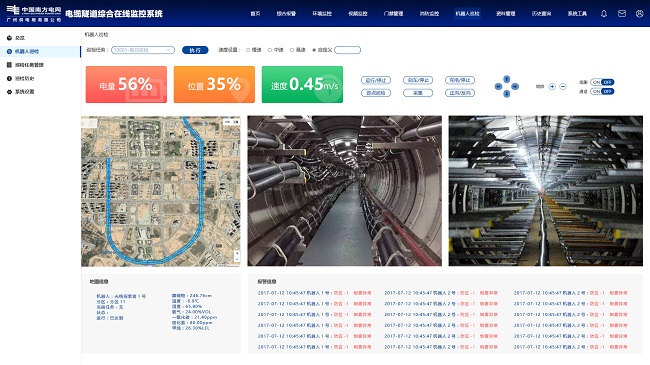Screen dimensions: 650x365
Task: Click the zoom minus circle icon
Action: pos(563,86)
